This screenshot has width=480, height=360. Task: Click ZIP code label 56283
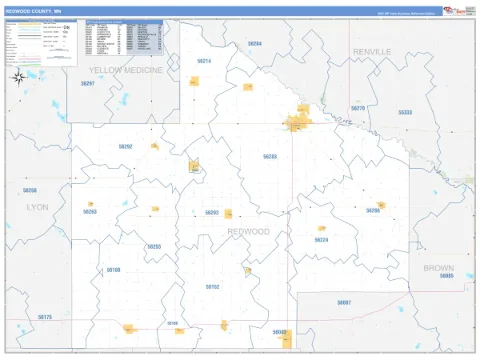pos(270,157)
